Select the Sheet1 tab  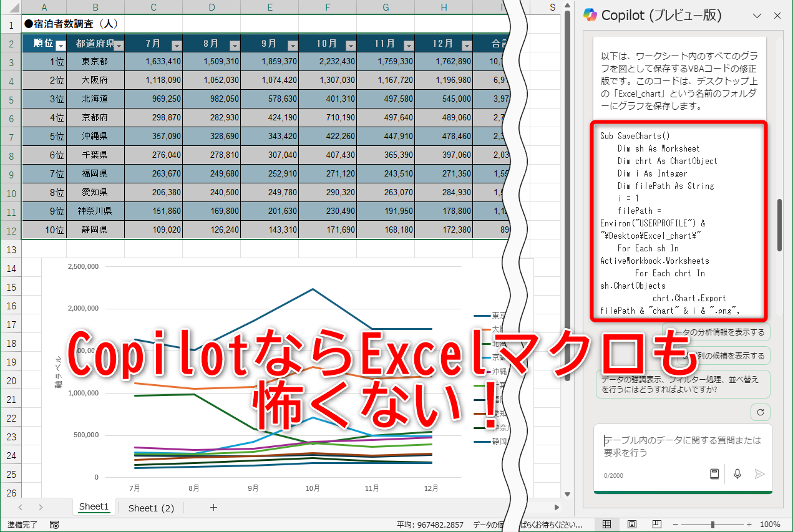94,507
